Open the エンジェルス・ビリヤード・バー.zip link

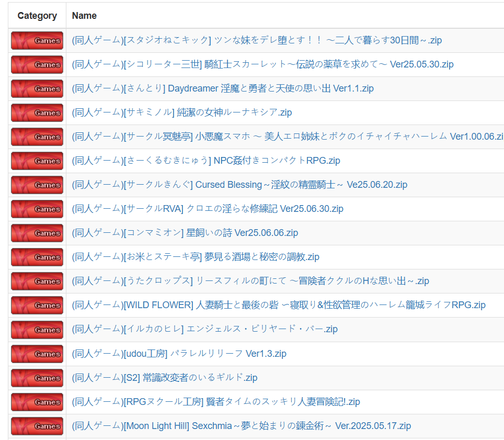(x=205, y=329)
